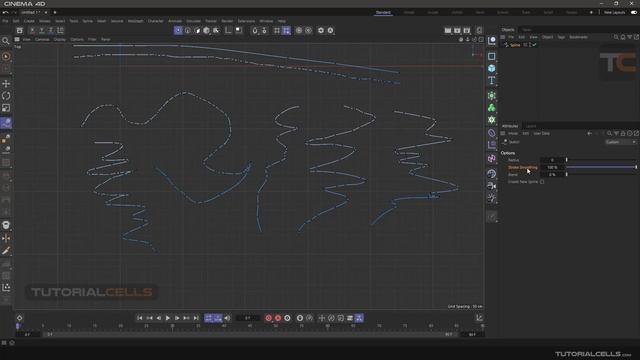Click the Undo arrow at top left
This screenshot has height=360, width=640.
tap(5, 13)
